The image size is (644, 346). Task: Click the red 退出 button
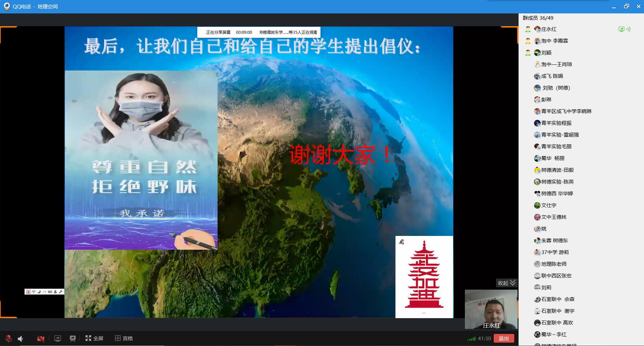503,338
